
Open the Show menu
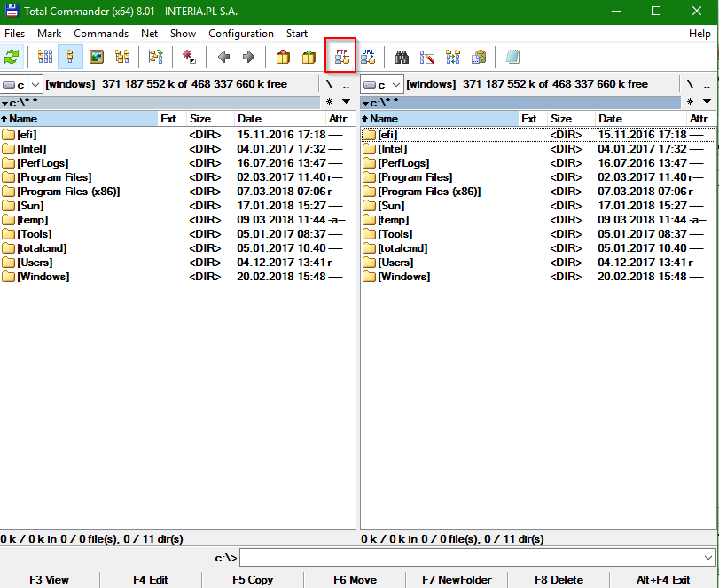coord(183,34)
